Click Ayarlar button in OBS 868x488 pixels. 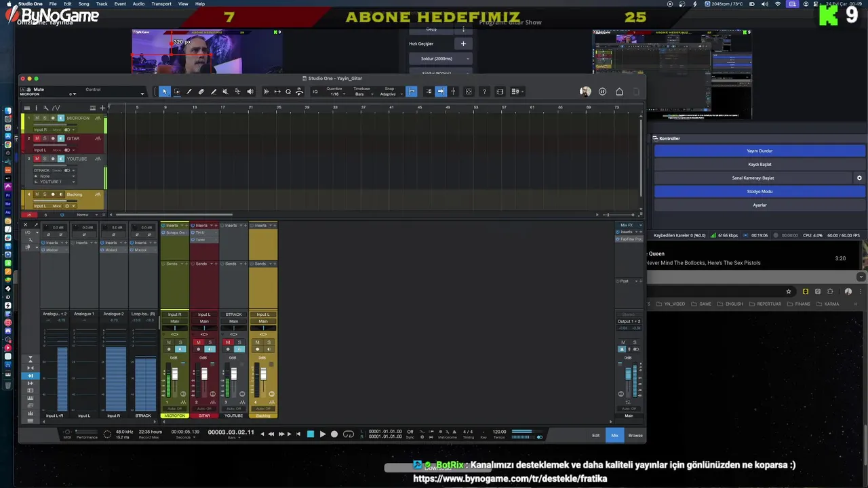tap(759, 205)
